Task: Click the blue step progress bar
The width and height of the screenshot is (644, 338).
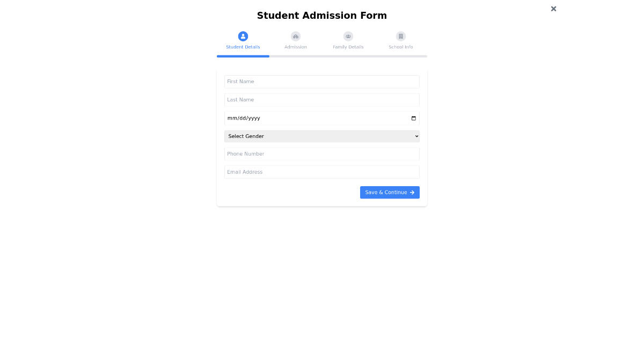Action: [243, 56]
